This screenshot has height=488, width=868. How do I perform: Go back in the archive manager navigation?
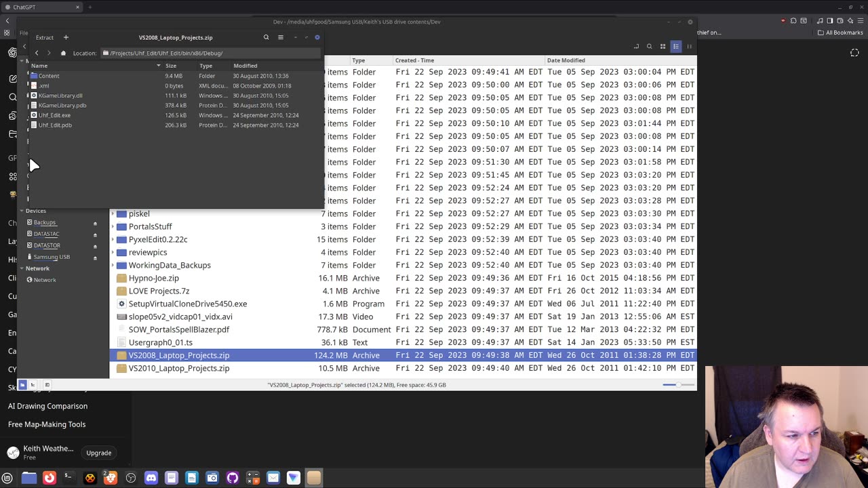pyautogui.click(x=37, y=53)
